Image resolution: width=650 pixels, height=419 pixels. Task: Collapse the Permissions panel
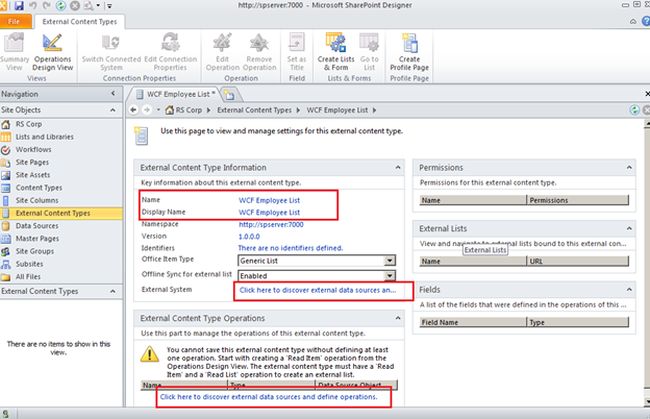(x=629, y=167)
